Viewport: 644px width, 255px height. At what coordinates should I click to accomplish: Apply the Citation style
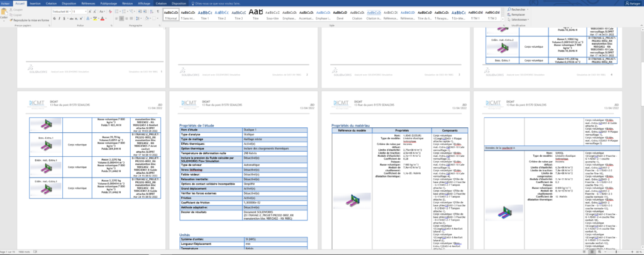(x=357, y=15)
